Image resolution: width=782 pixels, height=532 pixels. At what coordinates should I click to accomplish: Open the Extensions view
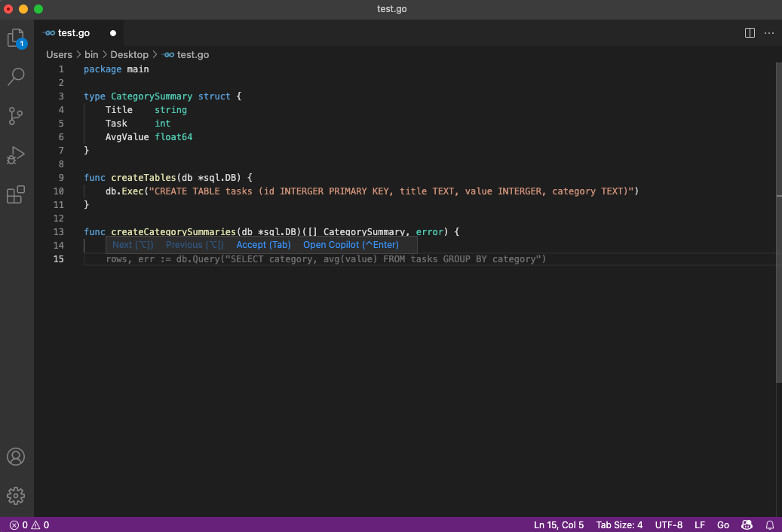tap(16, 194)
